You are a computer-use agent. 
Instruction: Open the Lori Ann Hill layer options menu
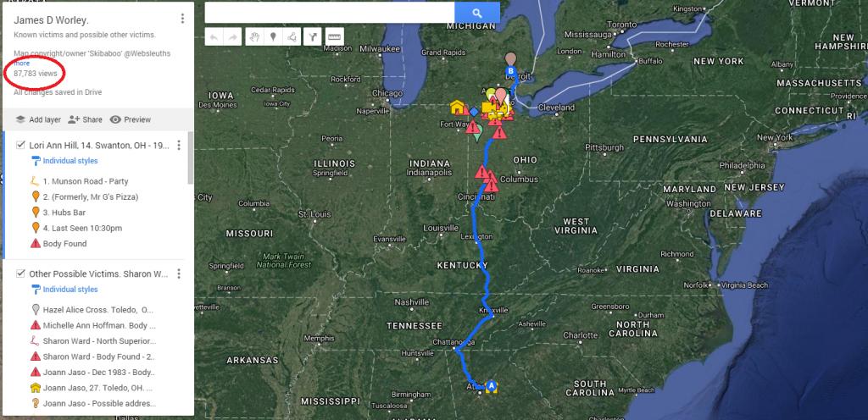179,146
